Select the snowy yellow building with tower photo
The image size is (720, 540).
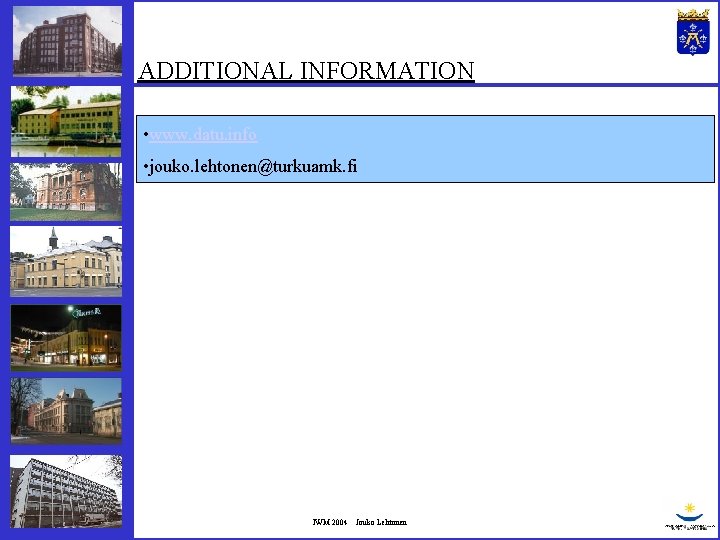(x=66, y=261)
